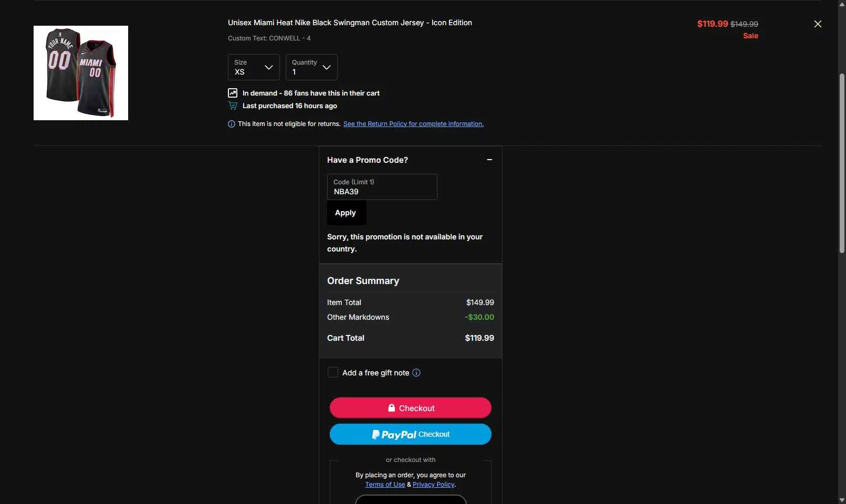Open the Quantity dropdown

[x=311, y=67]
